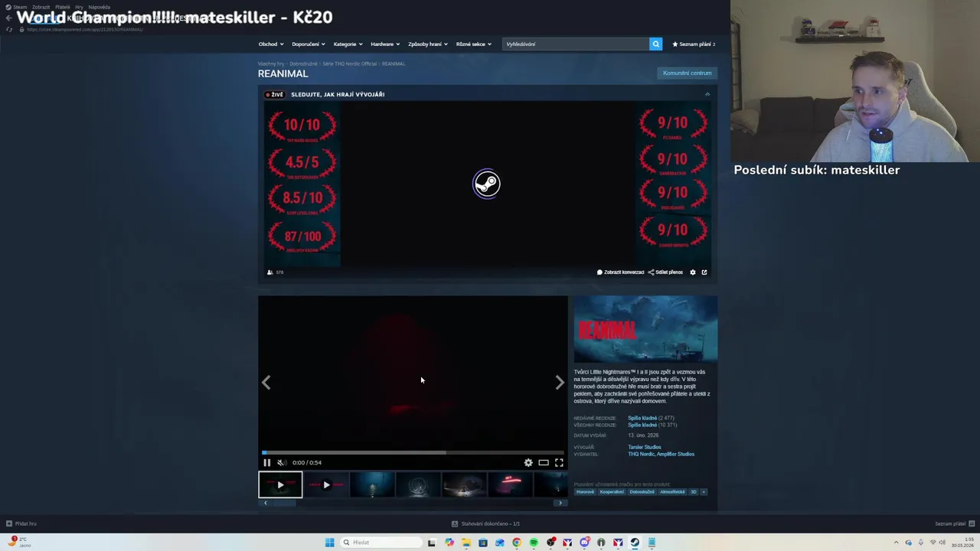Screen dimensions: 980x551
Task: Open Přátelé menu in the menu bar
Action: (63, 7)
